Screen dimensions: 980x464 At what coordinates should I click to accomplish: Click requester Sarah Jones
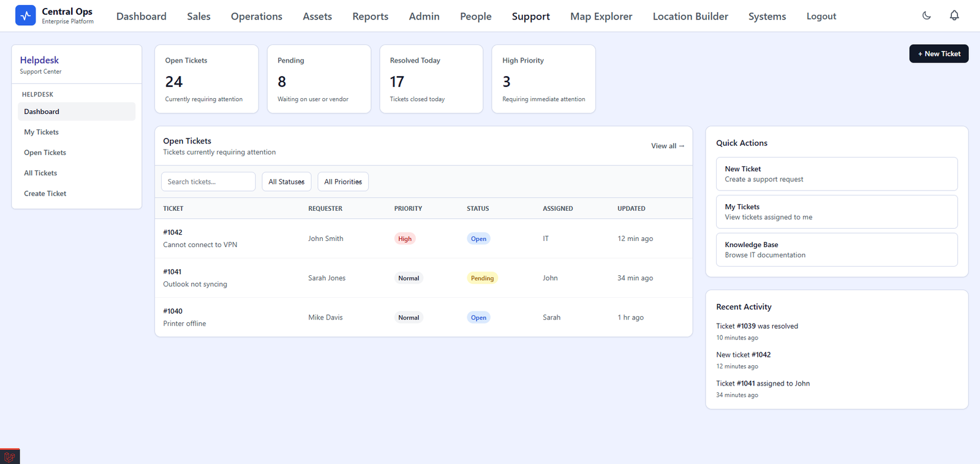(x=327, y=278)
